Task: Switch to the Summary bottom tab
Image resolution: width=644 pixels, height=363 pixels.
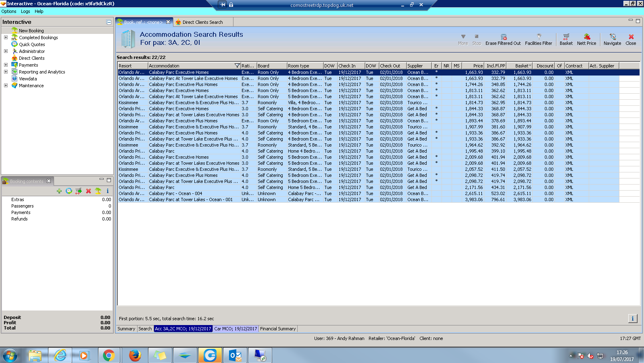Action: click(x=126, y=329)
